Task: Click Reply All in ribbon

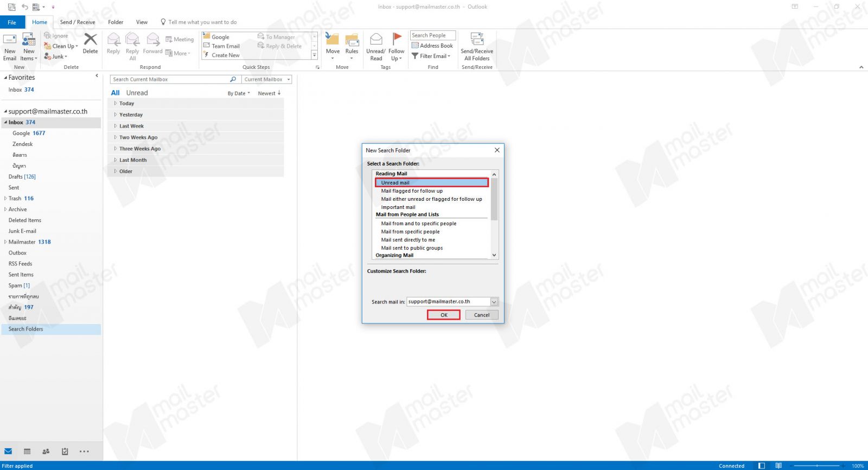Action: pos(132,47)
